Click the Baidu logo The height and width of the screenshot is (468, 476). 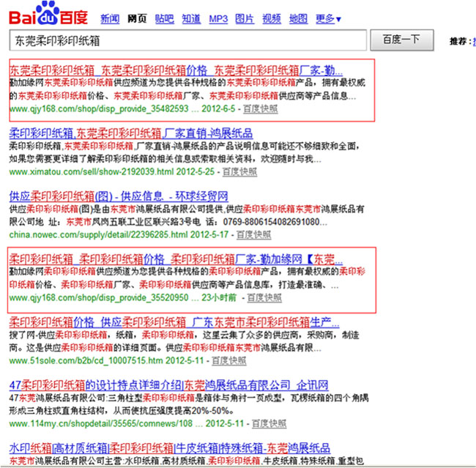tap(48, 14)
